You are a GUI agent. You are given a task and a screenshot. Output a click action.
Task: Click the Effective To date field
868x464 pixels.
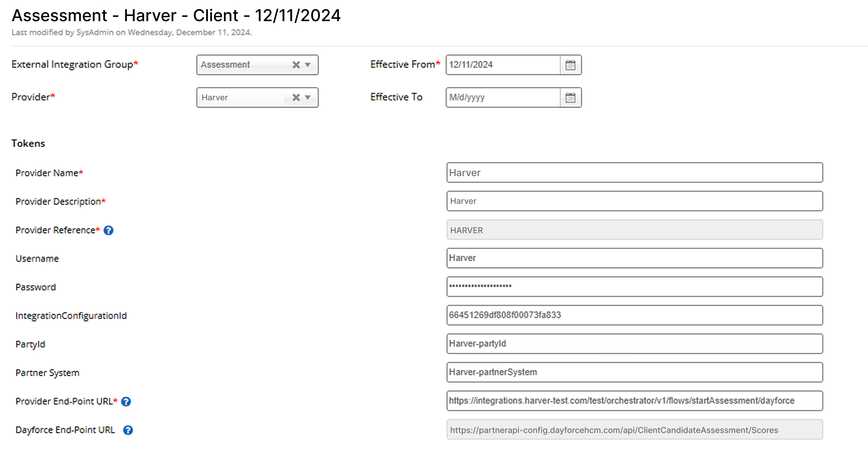(503, 97)
